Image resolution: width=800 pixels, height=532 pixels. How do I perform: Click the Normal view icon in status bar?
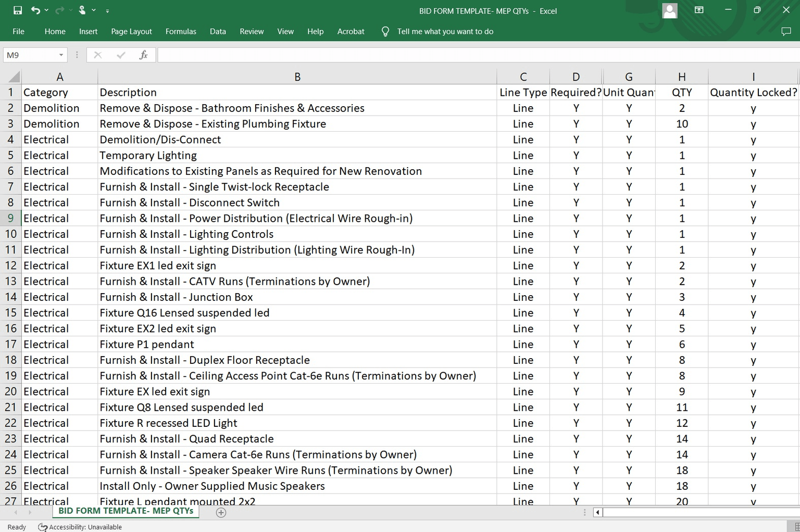pyautogui.click(x=797, y=527)
